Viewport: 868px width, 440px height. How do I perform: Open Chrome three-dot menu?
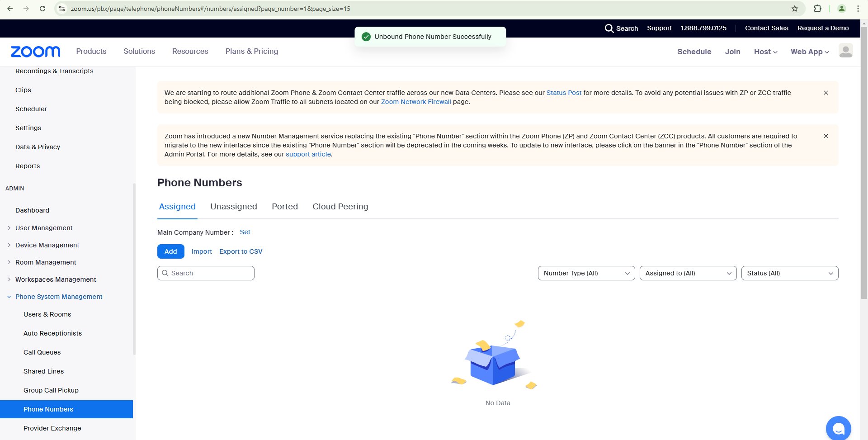click(858, 9)
